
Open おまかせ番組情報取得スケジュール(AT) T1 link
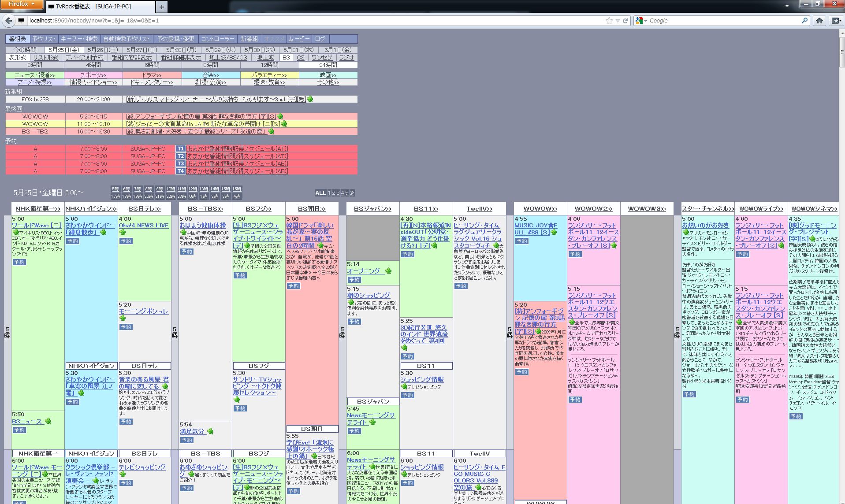237,148
